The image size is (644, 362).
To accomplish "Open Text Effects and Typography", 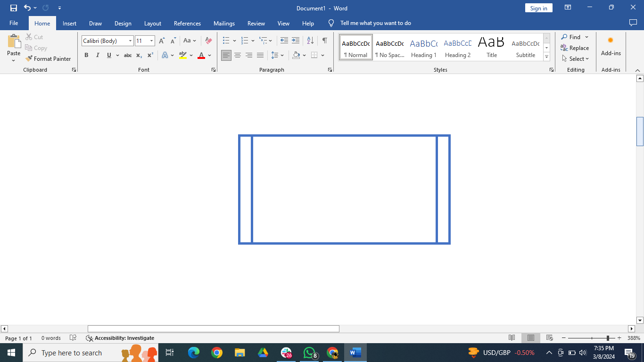I will click(x=165, y=55).
